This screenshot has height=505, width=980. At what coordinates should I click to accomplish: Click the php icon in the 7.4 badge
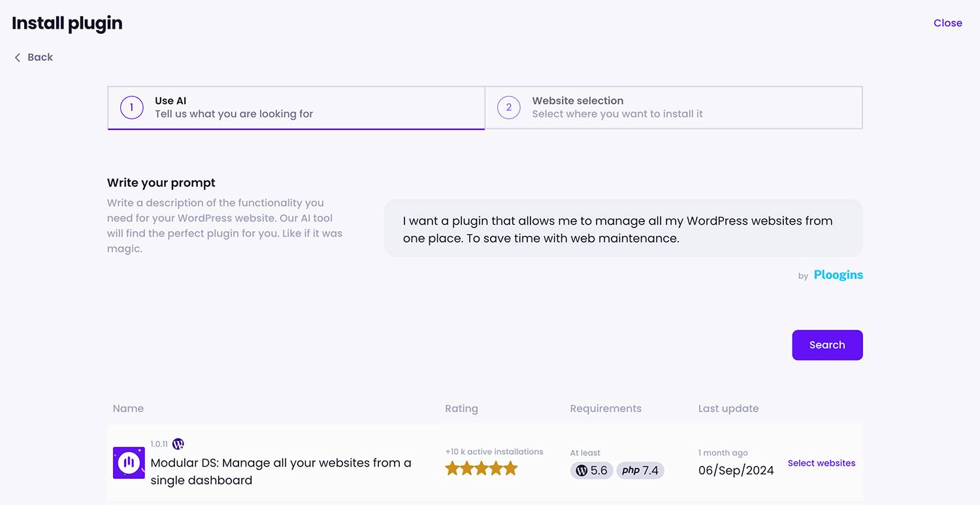630,470
